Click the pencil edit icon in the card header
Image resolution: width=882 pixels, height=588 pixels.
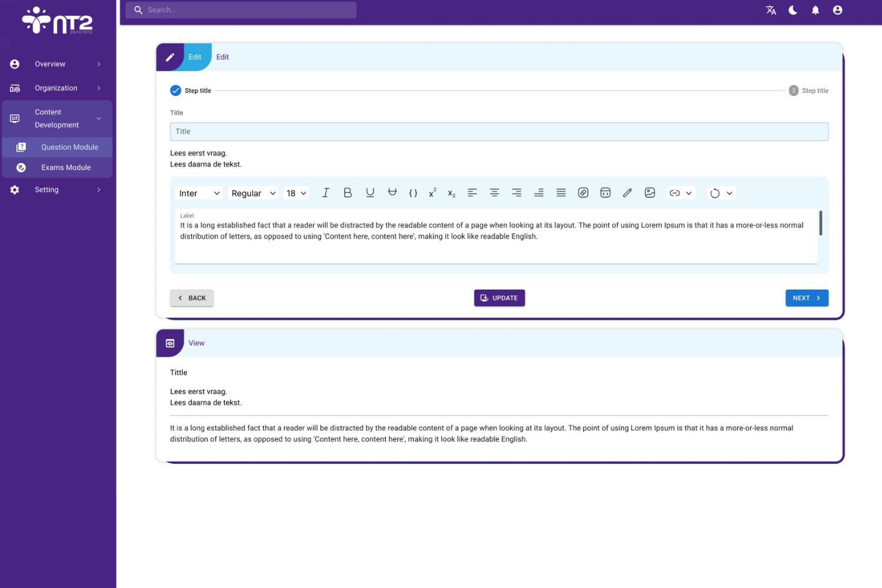tap(170, 57)
